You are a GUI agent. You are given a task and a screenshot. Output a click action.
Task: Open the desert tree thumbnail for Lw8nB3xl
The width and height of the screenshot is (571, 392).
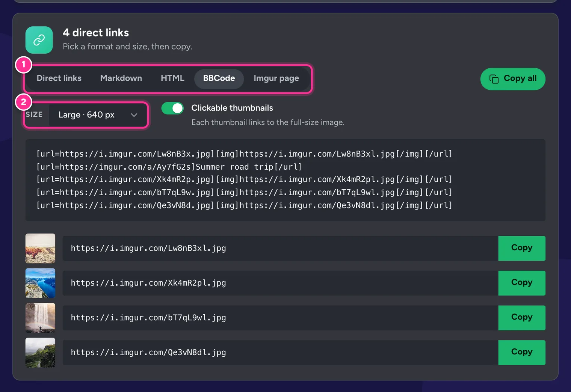(x=40, y=248)
